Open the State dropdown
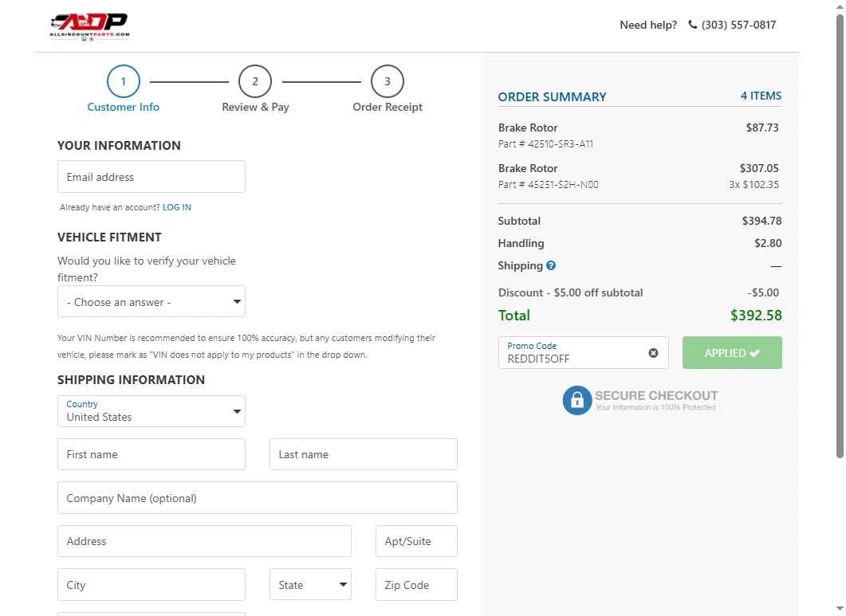 [x=310, y=584]
